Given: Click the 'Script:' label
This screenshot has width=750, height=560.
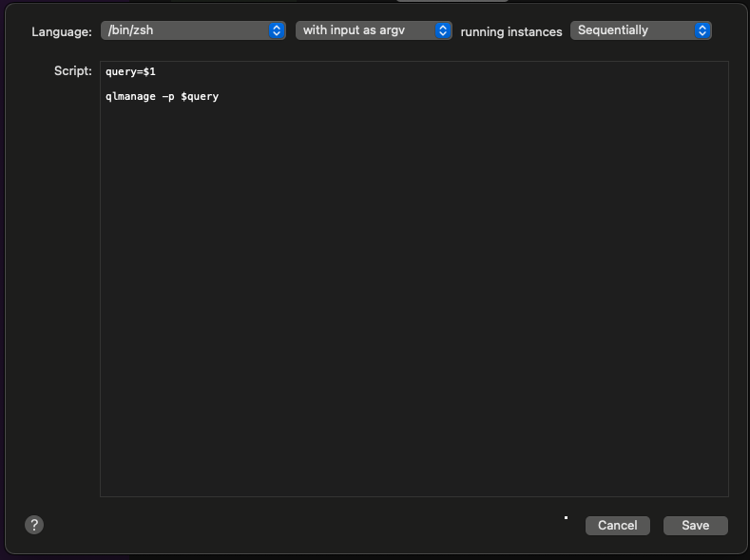Looking at the screenshot, I should (72, 71).
